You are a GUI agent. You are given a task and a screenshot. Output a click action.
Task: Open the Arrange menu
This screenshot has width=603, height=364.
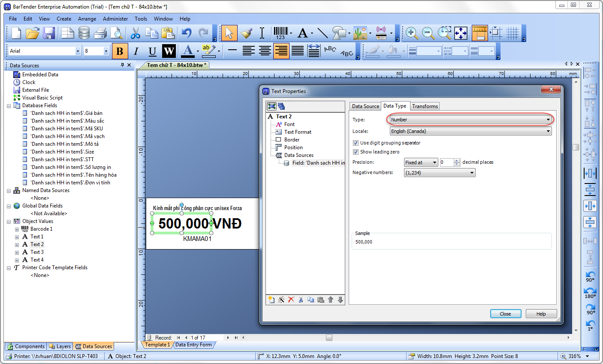coord(87,19)
